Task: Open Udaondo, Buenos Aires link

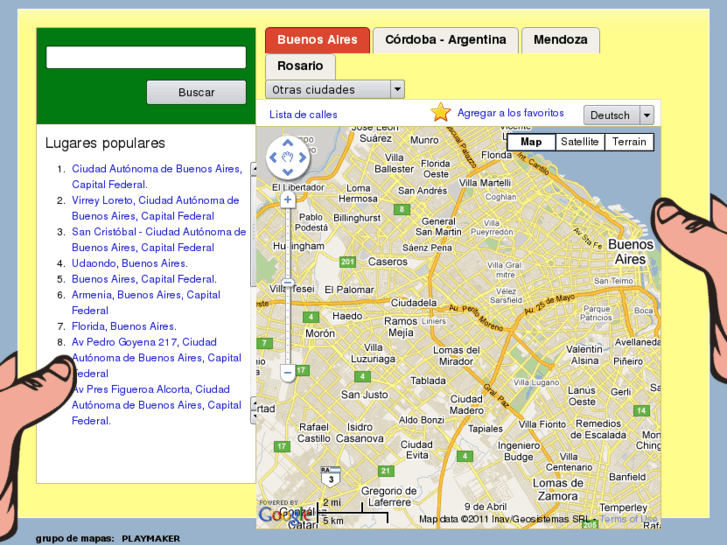Action: tap(129, 263)
